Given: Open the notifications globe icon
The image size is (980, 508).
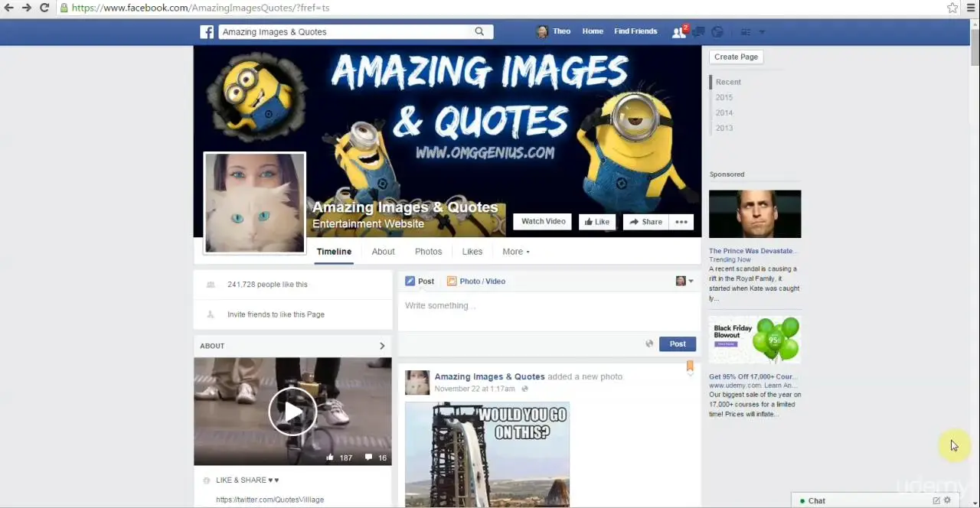Looking at the screenshot, I should click(717, 31).
